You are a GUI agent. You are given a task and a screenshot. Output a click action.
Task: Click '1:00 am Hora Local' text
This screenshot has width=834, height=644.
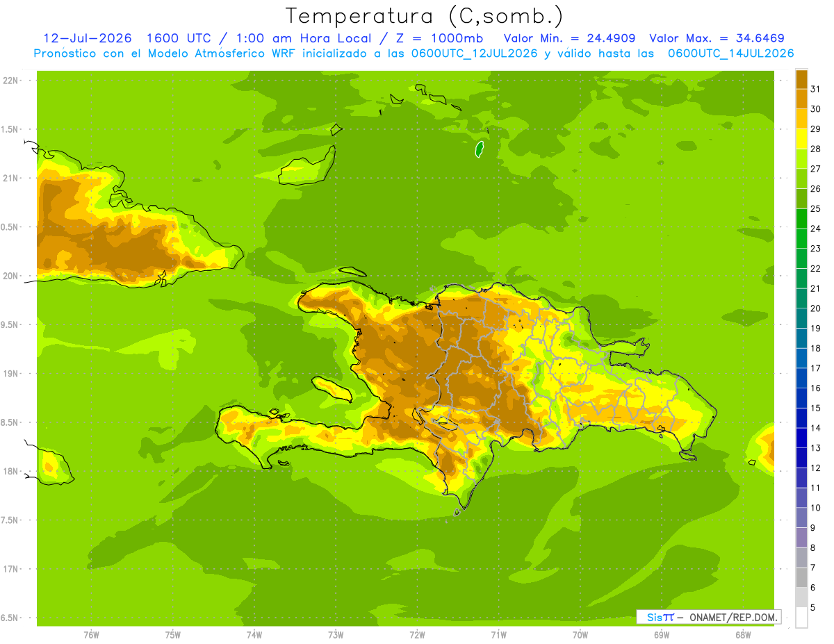coord(304,38)
